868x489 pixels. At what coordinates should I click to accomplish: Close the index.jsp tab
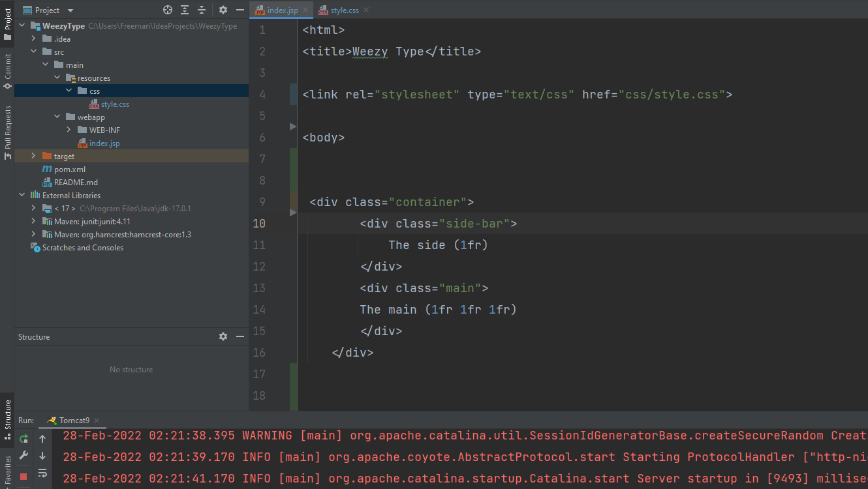point(305,10)
